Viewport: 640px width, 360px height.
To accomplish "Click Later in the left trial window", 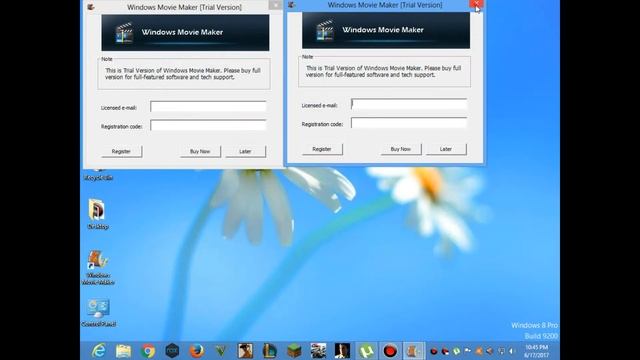I will pos(245,151).
